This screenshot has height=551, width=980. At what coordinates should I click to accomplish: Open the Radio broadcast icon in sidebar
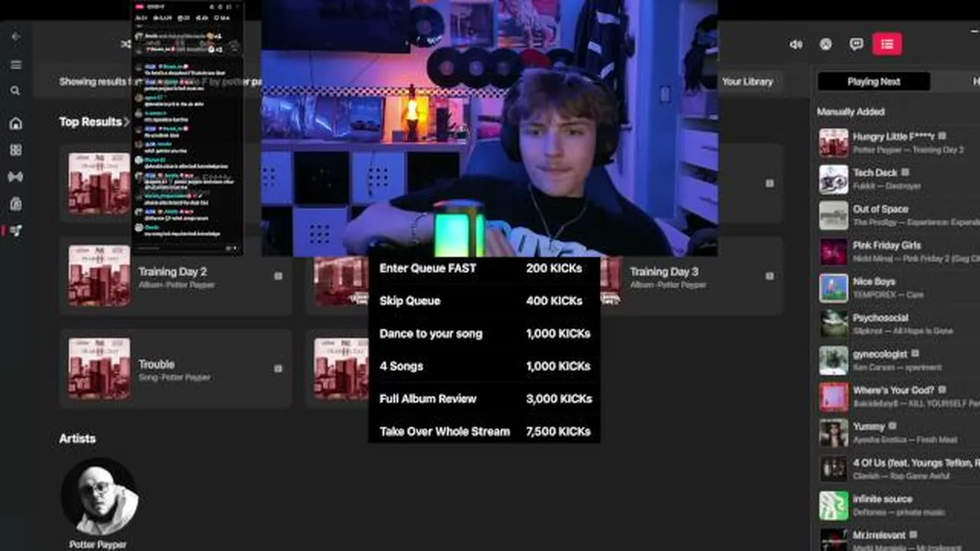15,177
